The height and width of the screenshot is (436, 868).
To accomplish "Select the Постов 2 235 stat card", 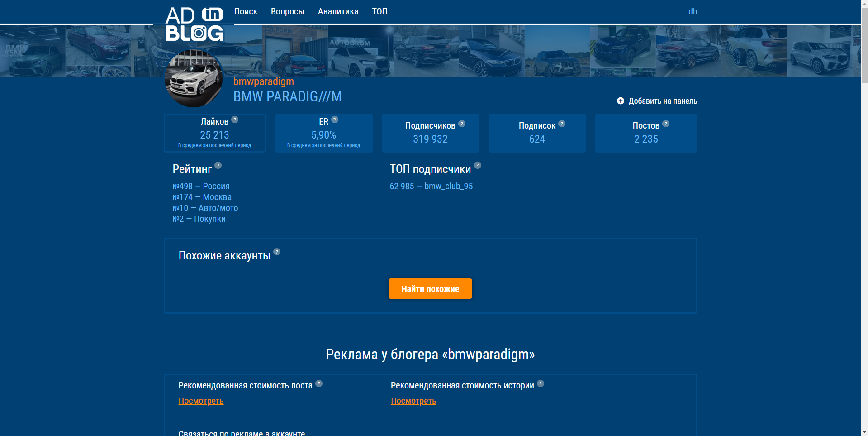I will point(646,133).
